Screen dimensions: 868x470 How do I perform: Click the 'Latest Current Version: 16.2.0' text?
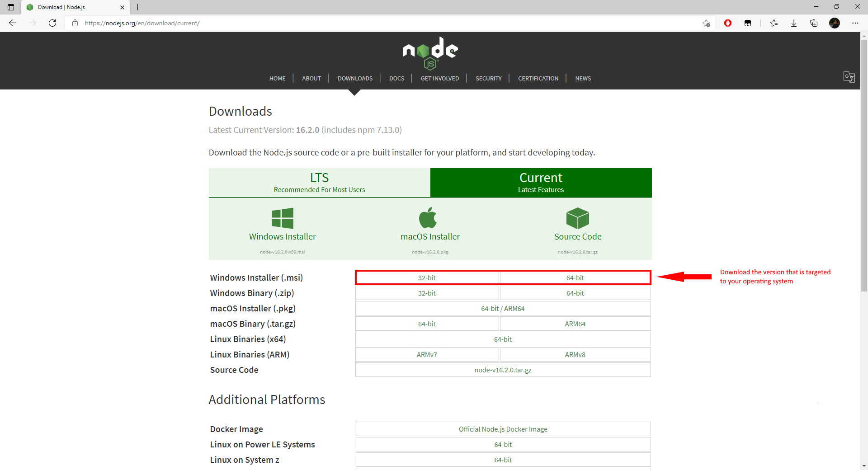(264, 130)
